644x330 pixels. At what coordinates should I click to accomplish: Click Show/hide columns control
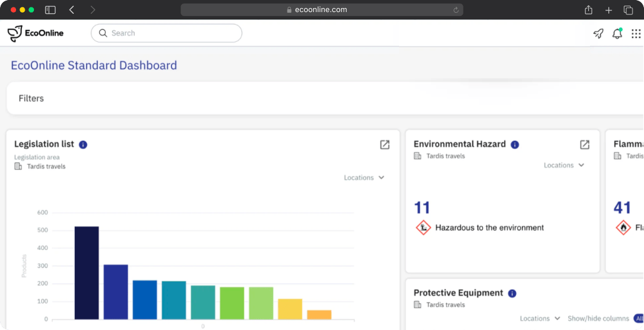pos(599,319)
